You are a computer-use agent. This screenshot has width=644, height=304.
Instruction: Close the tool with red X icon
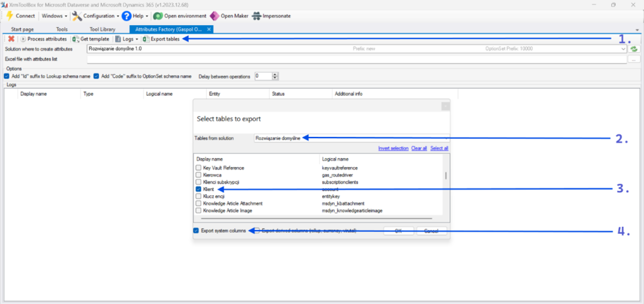(x=11, y=39)
